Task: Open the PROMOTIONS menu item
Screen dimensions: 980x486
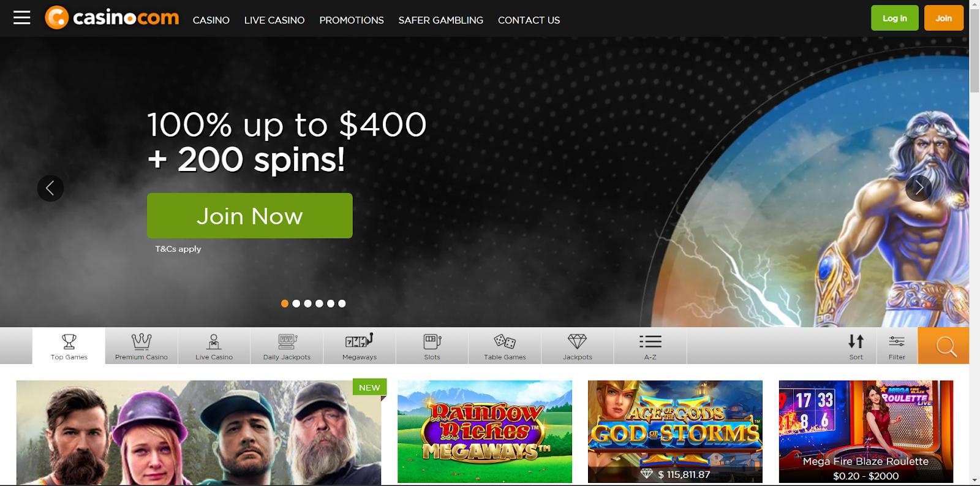Action: coord(352,20)
